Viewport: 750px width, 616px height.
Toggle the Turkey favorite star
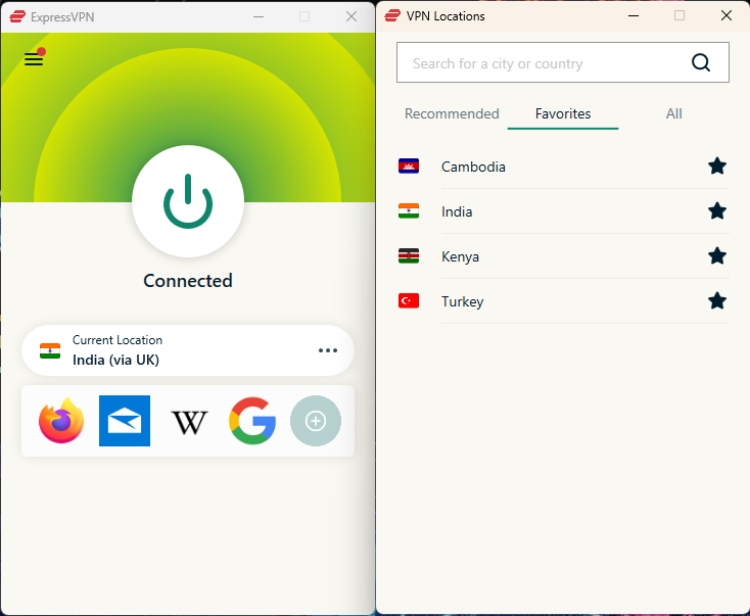click(717, 301)
